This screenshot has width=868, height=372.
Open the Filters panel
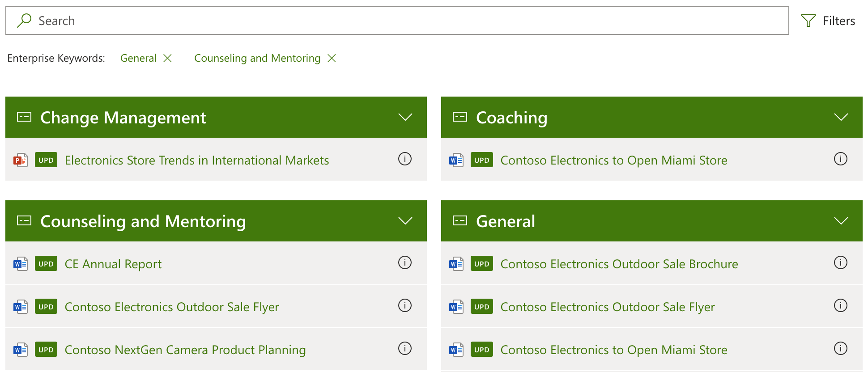click(828, 21)
